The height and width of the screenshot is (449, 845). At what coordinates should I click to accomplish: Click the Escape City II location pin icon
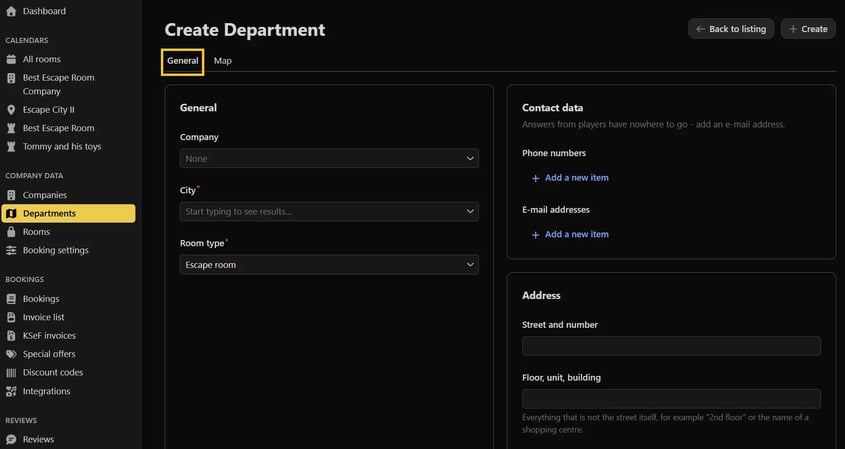pos(11,110)
